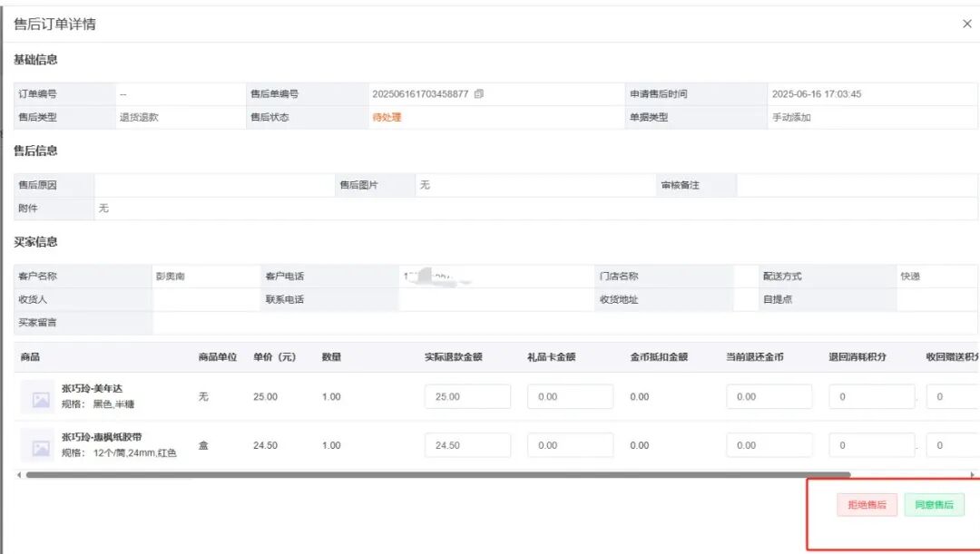980x554 pixels.
Task: Click the 配送方式 label
Action: [x=782, y=276]
